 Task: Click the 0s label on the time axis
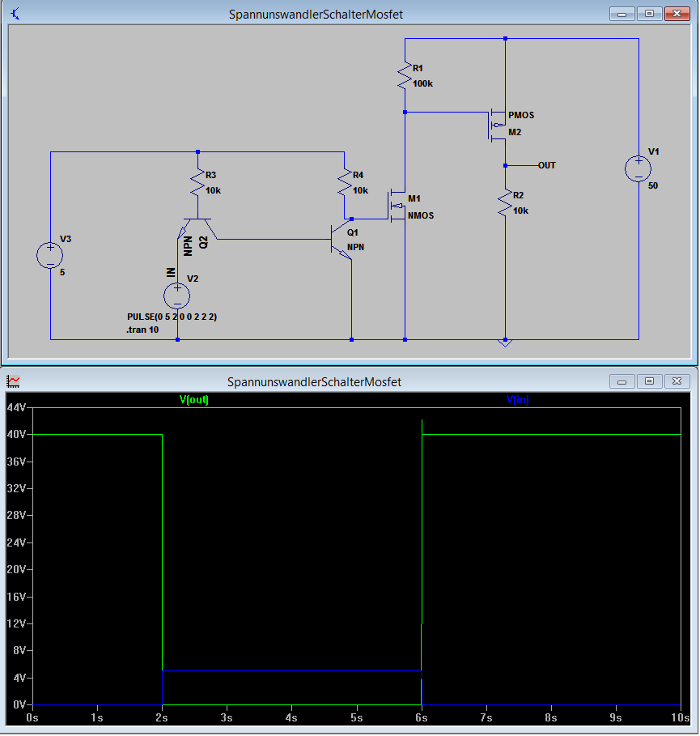click(32, 717)
